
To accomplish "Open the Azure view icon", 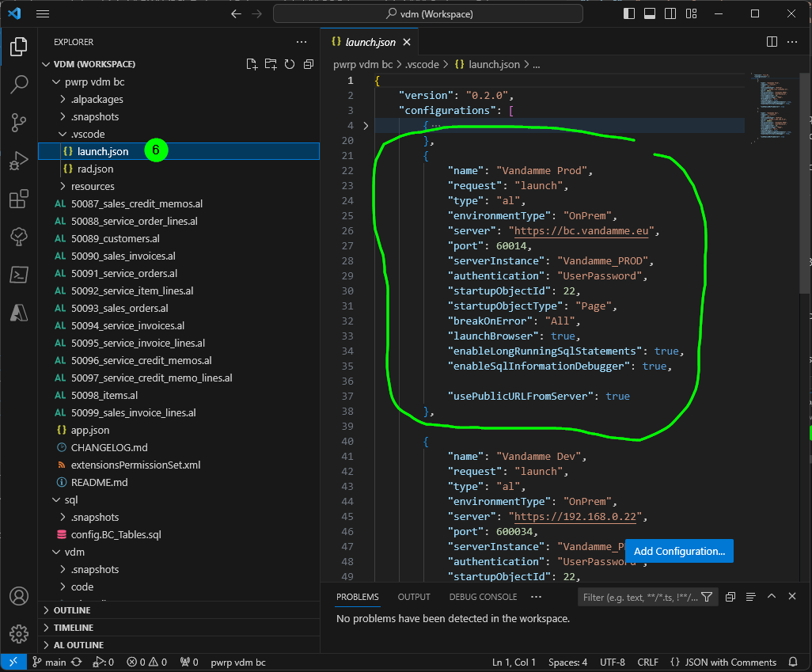I will click(x=19, y=313).
